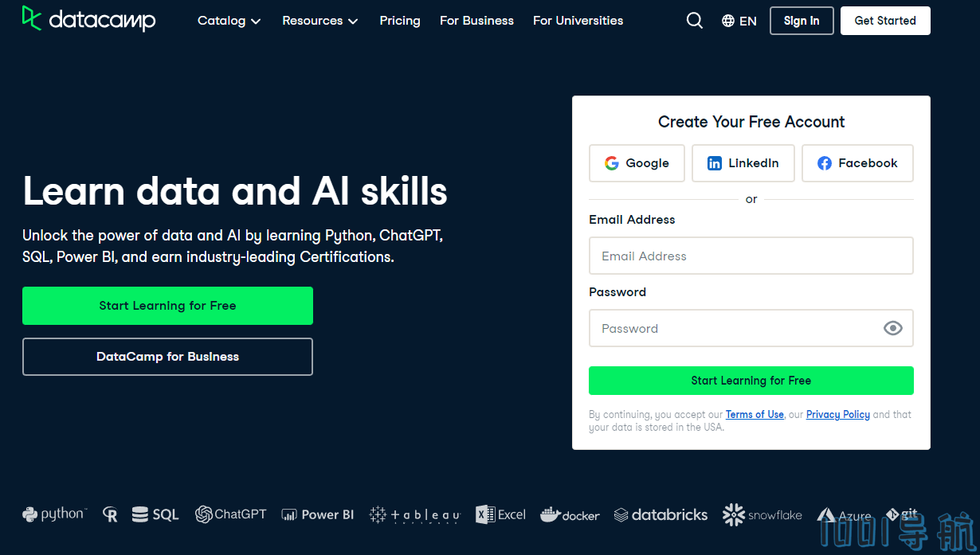
Task: Click the DataCamp logo in the header
Action: pyautogui.click(x=88, y=20)
